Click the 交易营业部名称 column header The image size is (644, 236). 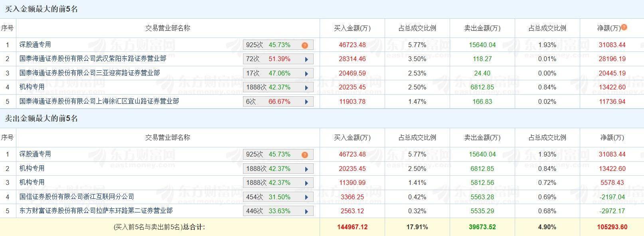pos(168,27)
